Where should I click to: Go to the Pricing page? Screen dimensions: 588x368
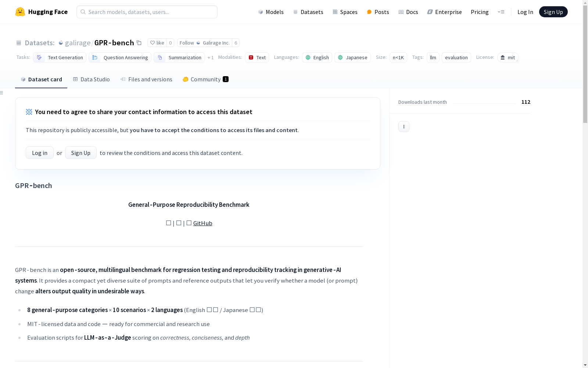point(480,12)
